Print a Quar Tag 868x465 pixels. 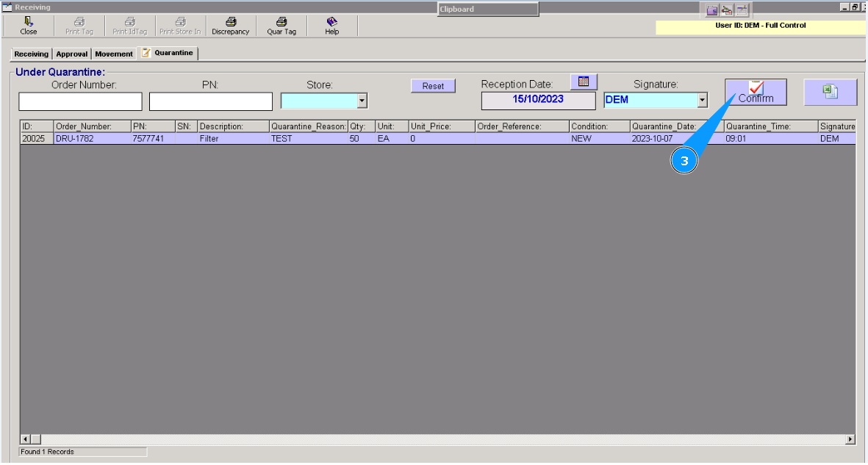click(x=281, y=26)
